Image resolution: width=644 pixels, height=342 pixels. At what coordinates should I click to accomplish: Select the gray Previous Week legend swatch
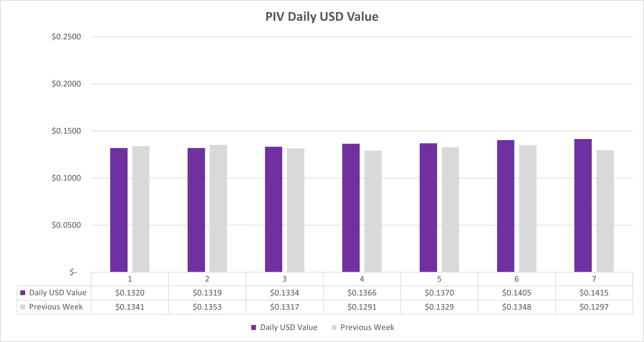click(x=334, y=328)
